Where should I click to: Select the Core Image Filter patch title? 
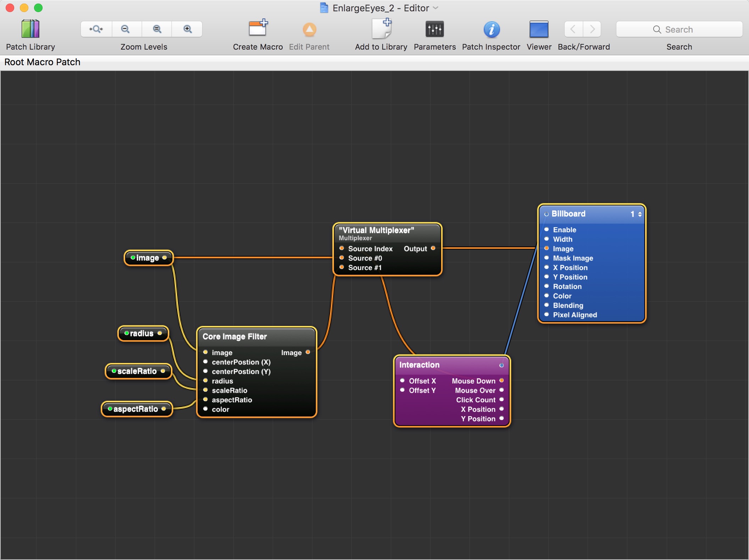235,336
